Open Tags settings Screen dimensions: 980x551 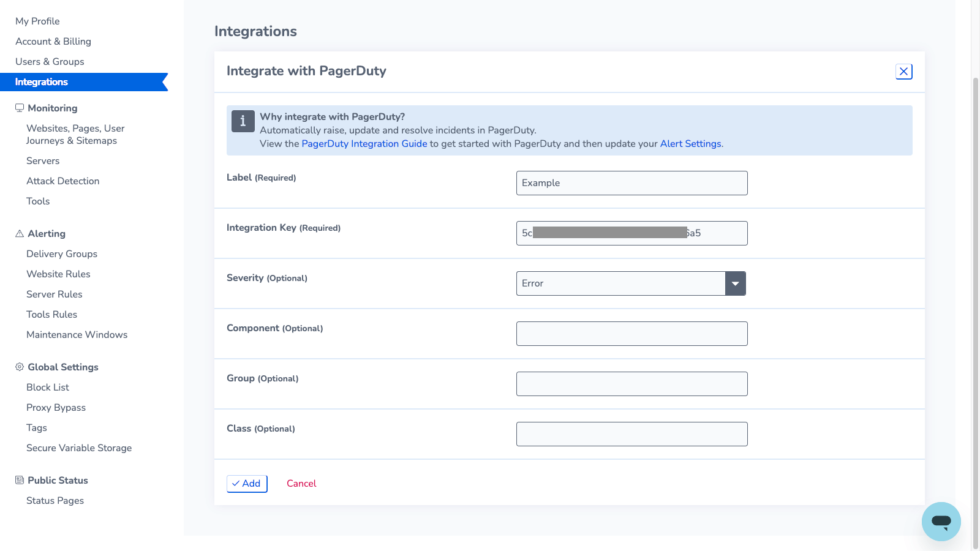click(x=37, y=428)
